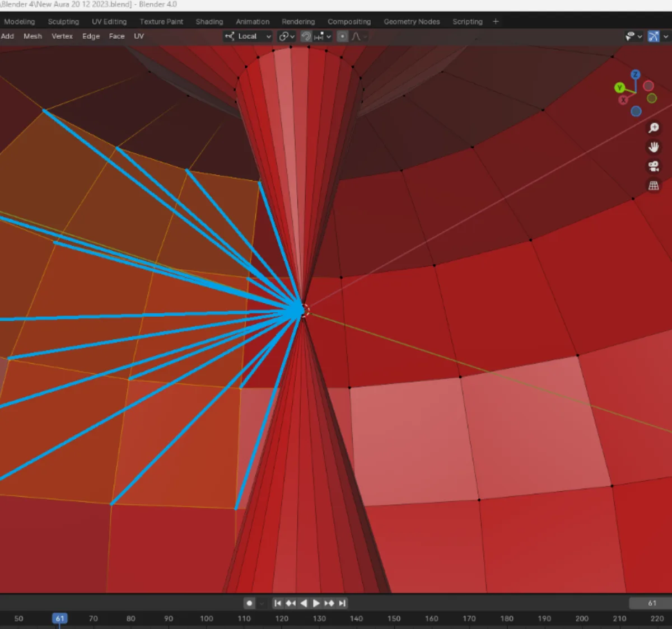Screen dimensions: 672x629
Task: Switch to the Scripting workspace tab
Action: (468, 22)
